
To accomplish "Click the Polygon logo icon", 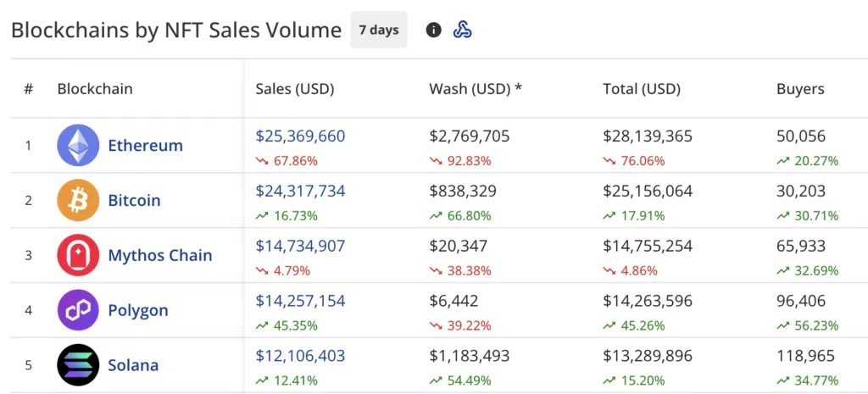I will [78, 310].
